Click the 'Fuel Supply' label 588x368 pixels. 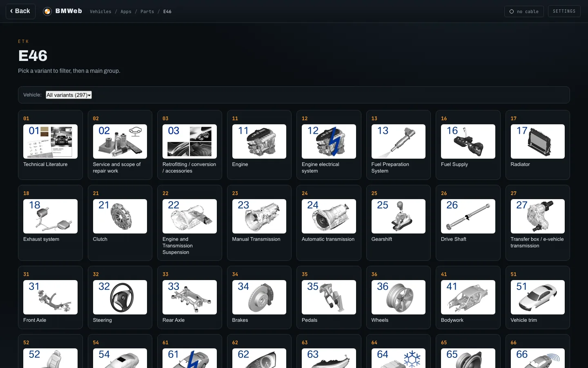pos(454,164)
